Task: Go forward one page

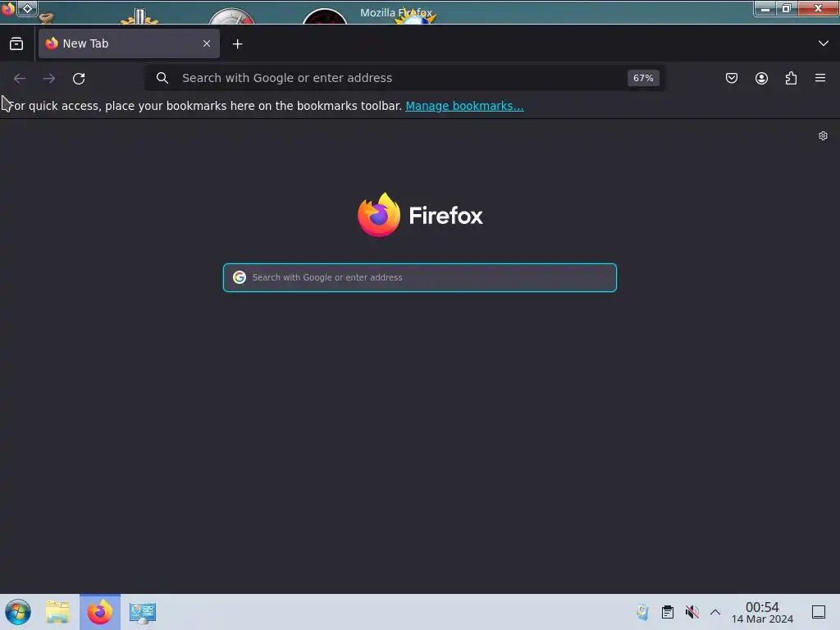Action: (x=49, y=79)
